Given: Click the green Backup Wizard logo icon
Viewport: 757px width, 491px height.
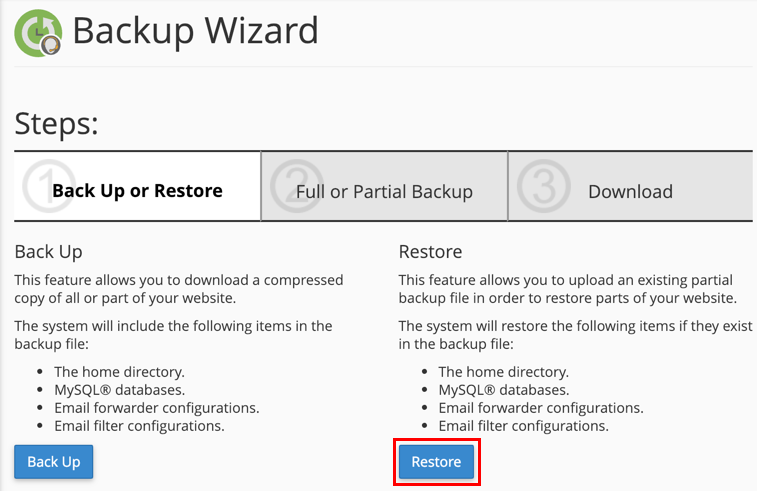Looking at the screenshot, I should click(38, 33).
